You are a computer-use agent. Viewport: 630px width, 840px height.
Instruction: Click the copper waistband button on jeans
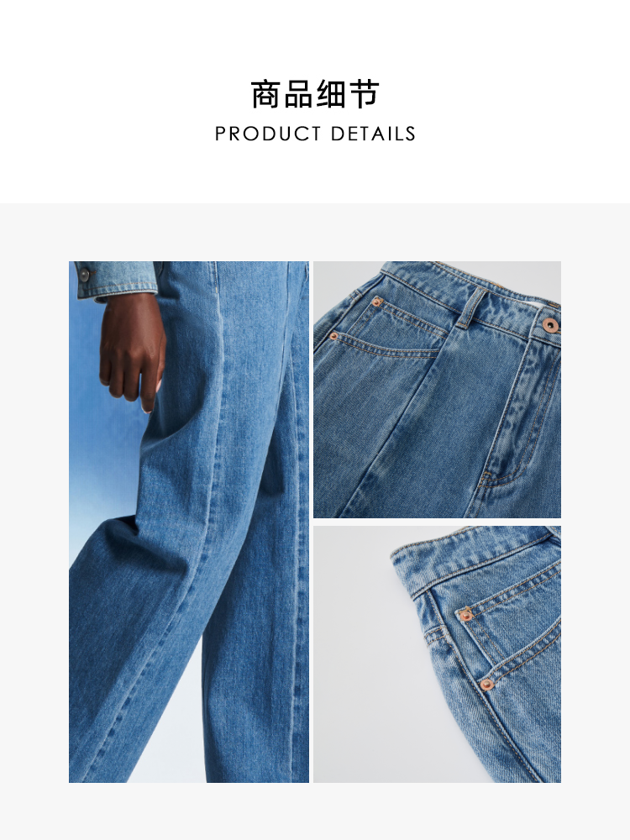tap(549, 324)
